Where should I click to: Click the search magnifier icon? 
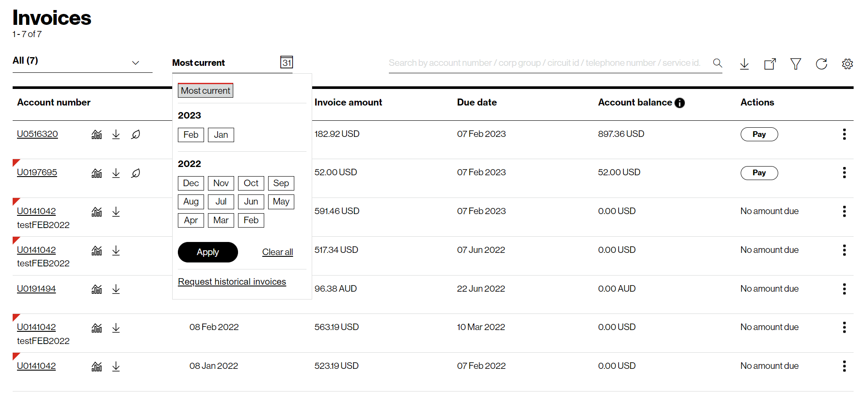pyautogui.click(x=717, y=63)
